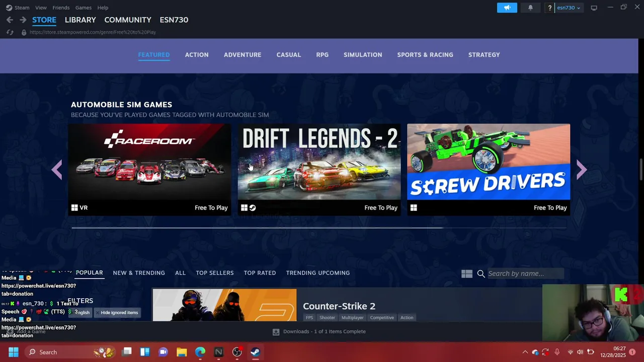This screenshot has width=644, height=362.
Task: Open OBS Studio from the taskbar
Action: click(237, 352)
